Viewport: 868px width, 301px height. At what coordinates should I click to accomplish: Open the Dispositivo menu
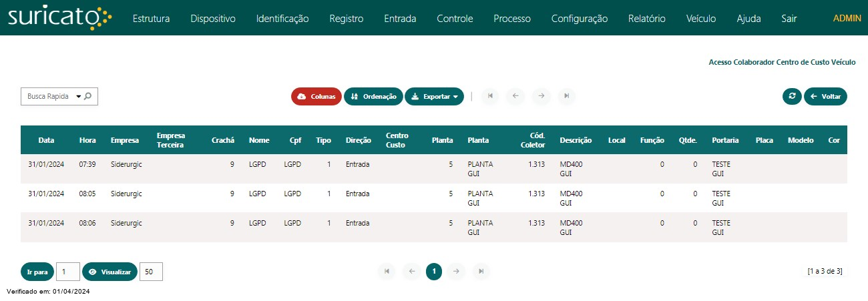[213, 19]
